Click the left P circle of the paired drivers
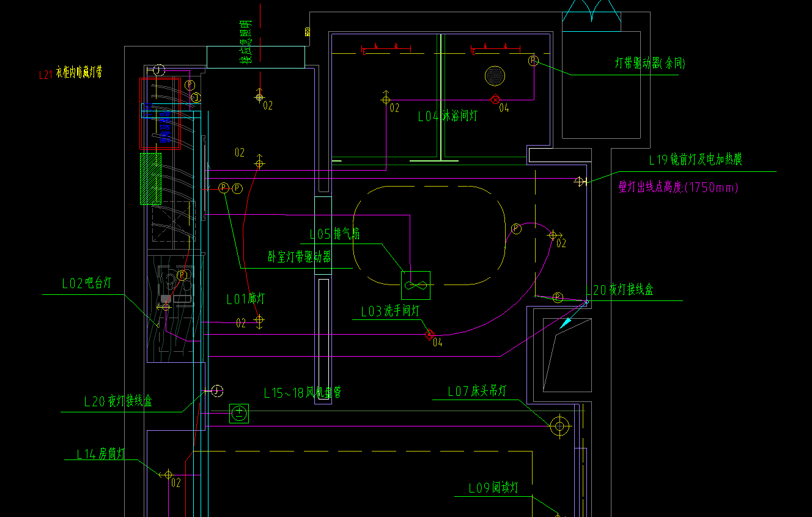Screen dimensions: 812x517 (224, 188)
